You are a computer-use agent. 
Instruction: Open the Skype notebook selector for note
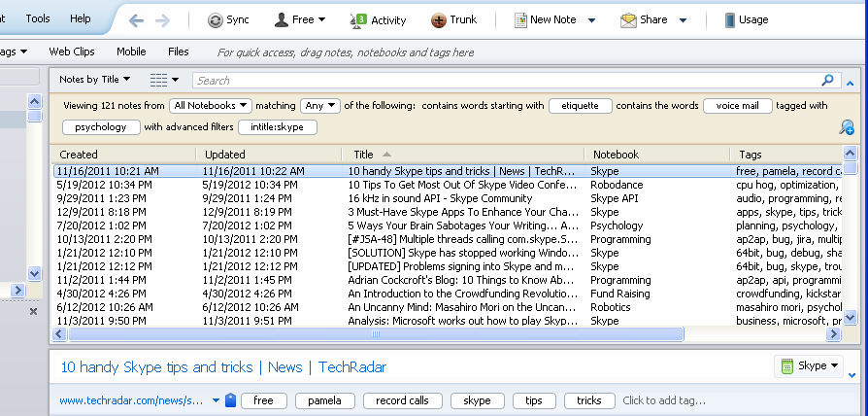point(808,365)
